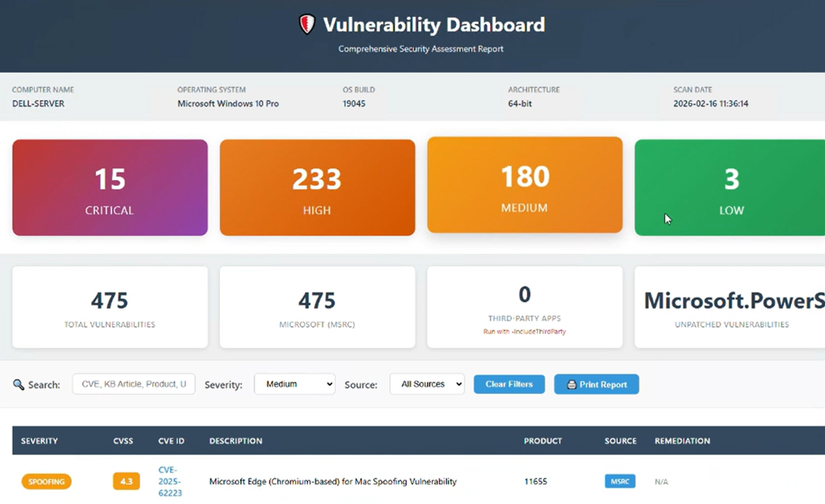
Task: Click the printer icon on Print Report
Action: coord(571,385)
